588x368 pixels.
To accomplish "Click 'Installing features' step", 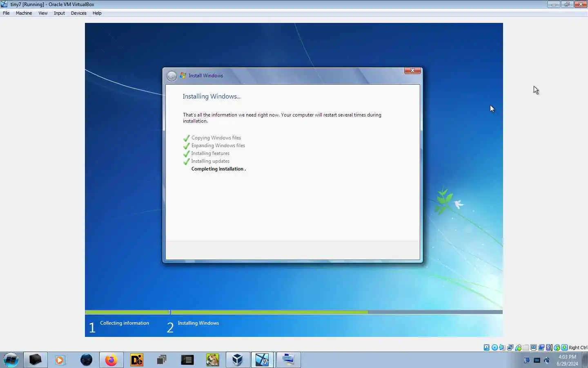I will [210, 153].
